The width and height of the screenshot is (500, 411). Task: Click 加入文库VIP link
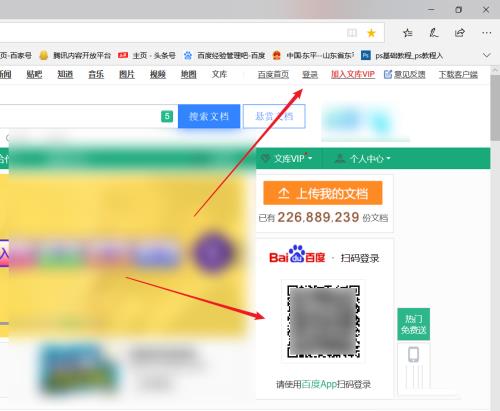coord(353,74)
